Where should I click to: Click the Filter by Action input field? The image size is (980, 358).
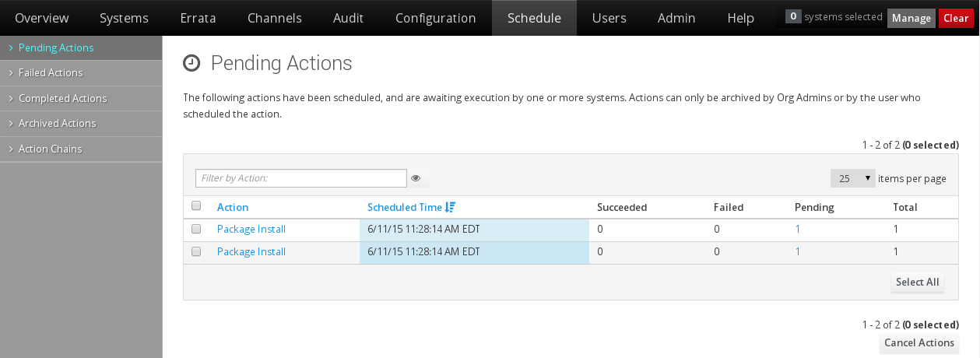point(301,178)
